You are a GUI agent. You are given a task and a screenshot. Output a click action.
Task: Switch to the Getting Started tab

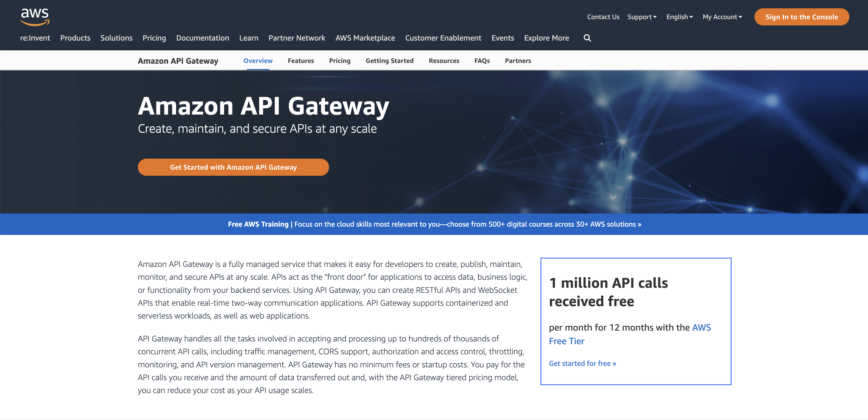coord(389,61)
